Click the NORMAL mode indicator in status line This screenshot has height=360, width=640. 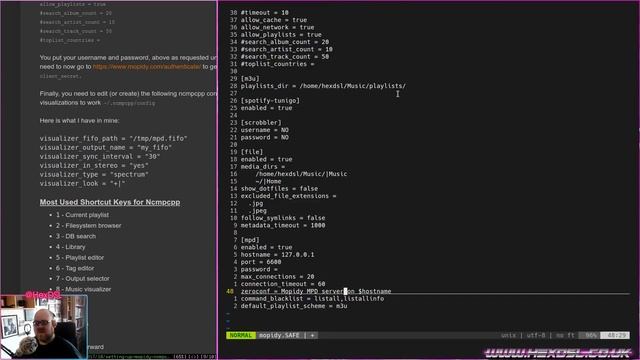[241, 335]
